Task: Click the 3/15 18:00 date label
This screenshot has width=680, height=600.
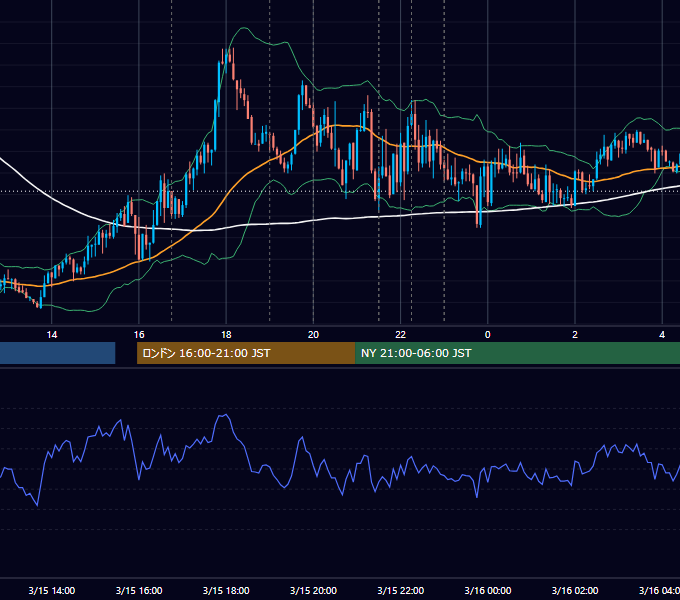Action: click(226, 590)
